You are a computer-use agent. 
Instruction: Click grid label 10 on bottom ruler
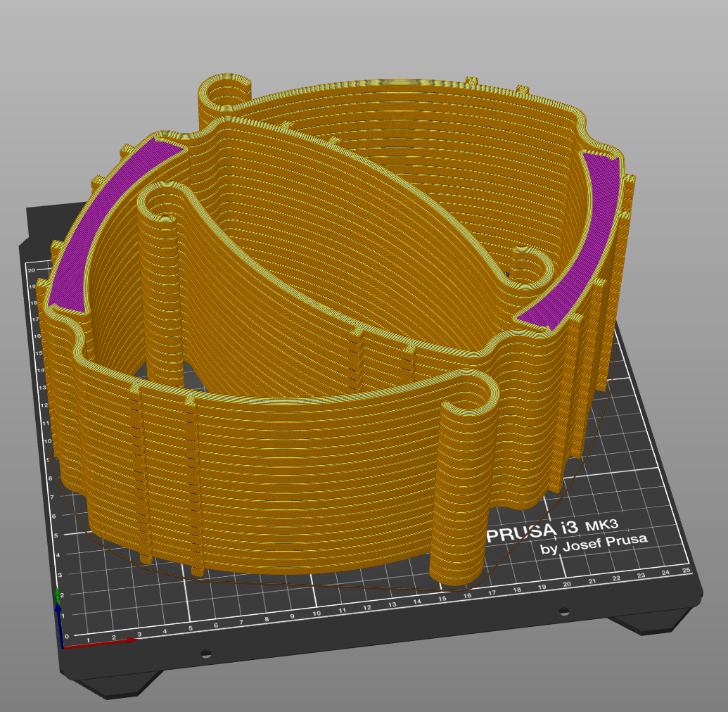(x=317, y=614)
